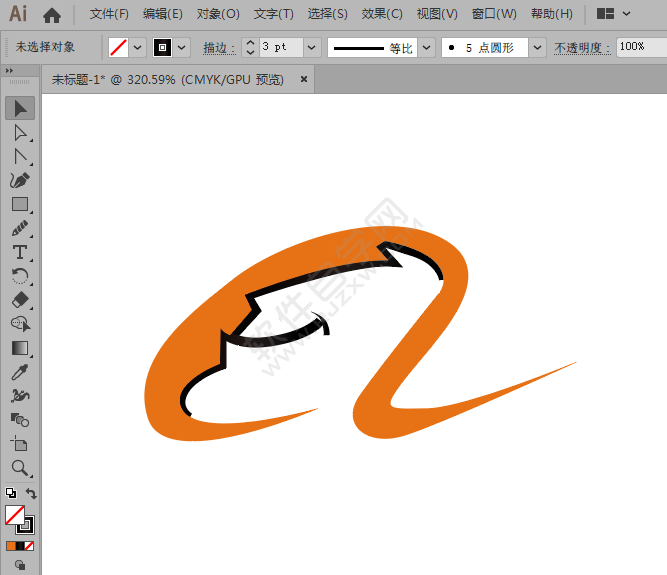
Task: Close the 未标题-1* document tab
Action: coord(304,79)
